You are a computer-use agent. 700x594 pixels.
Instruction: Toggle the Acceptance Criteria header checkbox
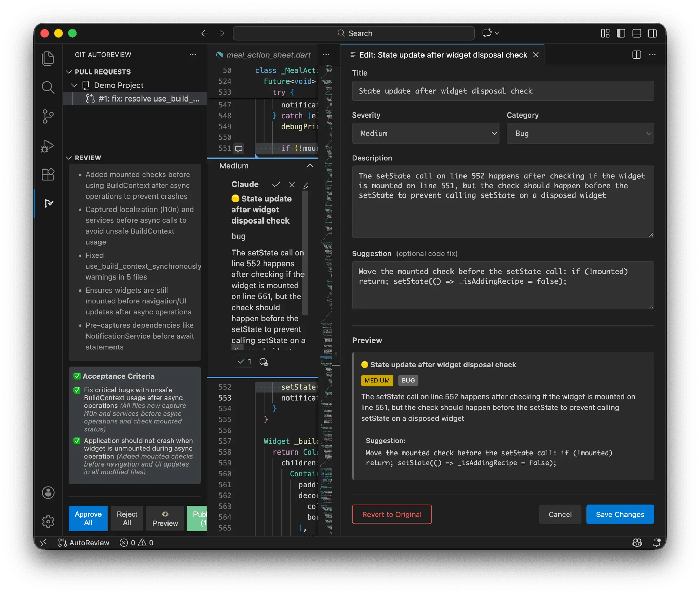(x=77, y=376)
